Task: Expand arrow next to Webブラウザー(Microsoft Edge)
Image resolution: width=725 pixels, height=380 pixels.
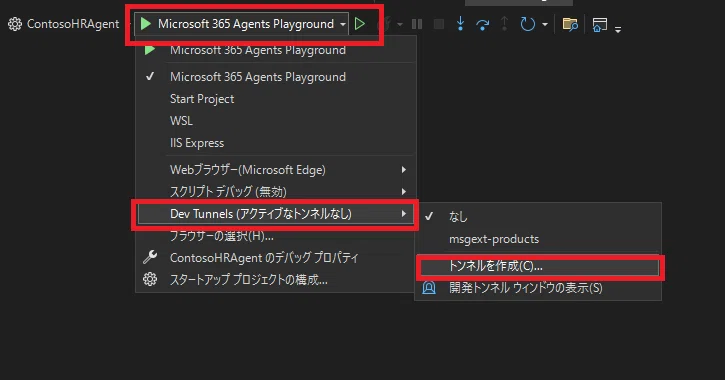Action: coord(404,170)
